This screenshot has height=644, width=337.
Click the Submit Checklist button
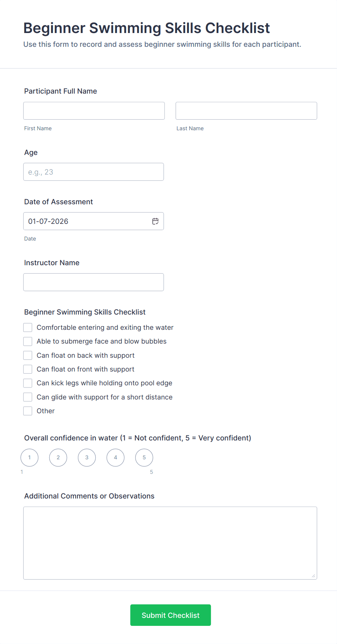tap(170, 615)
